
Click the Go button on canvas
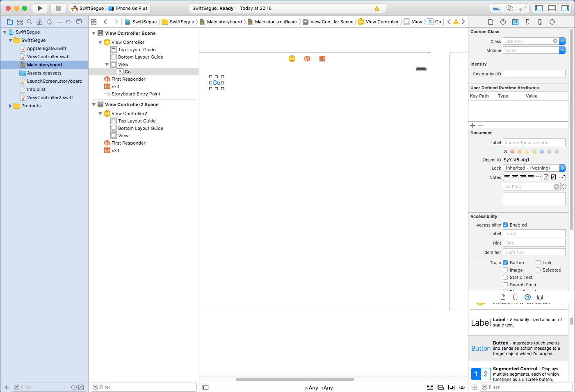pos(217,83)
